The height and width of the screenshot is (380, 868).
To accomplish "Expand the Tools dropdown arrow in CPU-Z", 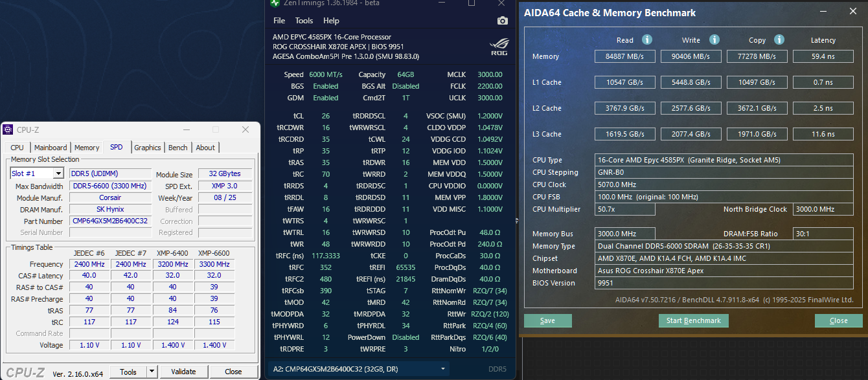I will click(152, 371).
